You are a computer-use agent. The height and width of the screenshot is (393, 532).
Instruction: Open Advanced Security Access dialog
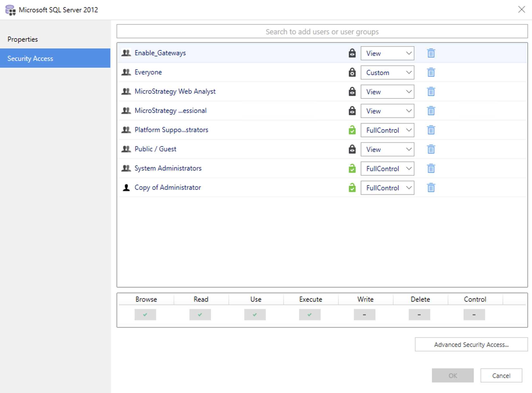[471, 345]
